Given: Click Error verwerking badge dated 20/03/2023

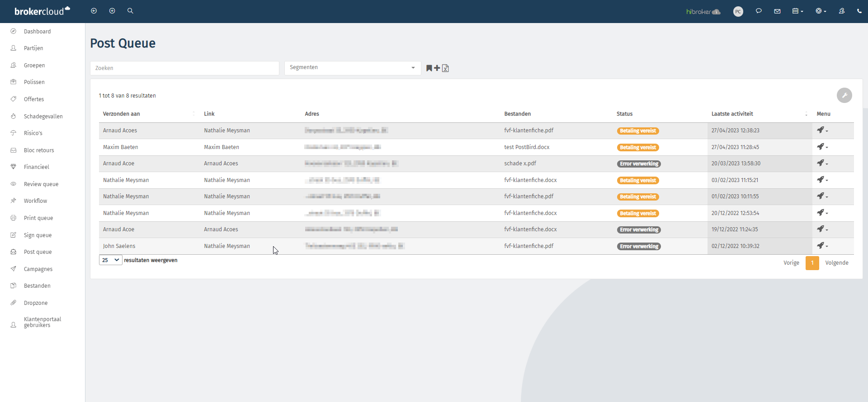Looking at the screenshot, I should (x=639, y=164).
